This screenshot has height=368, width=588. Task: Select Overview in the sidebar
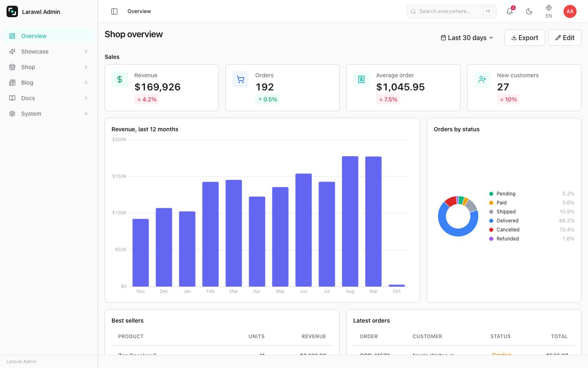pos(49,36)
